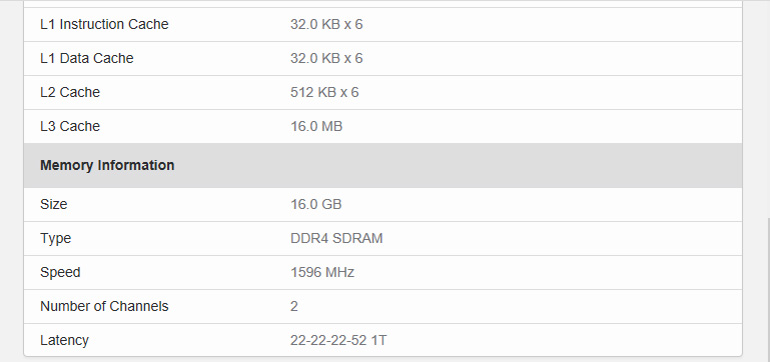Select the Number of Channels label

point(104,306)
